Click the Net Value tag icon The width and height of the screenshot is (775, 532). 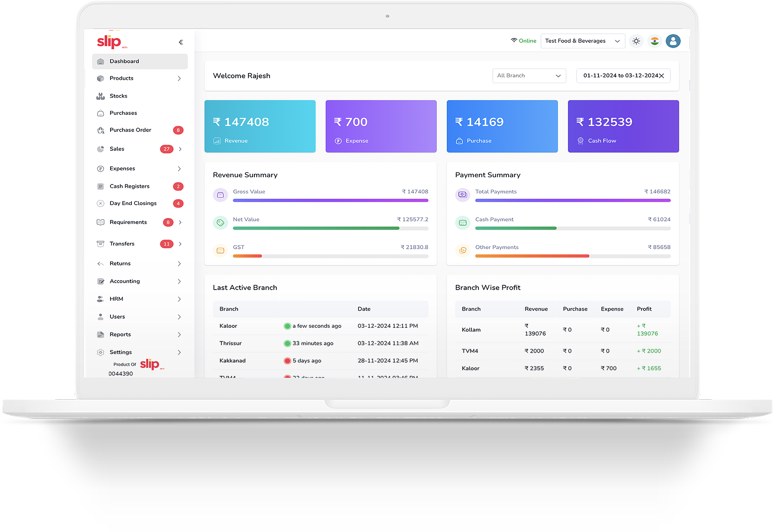pos(221,223)
